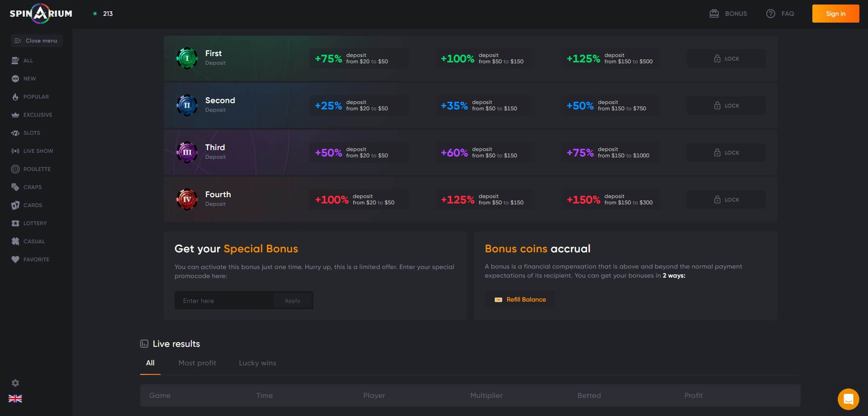868x416 pixels.
Task: Open the POPULAR games category
Action: pos(30,97)
